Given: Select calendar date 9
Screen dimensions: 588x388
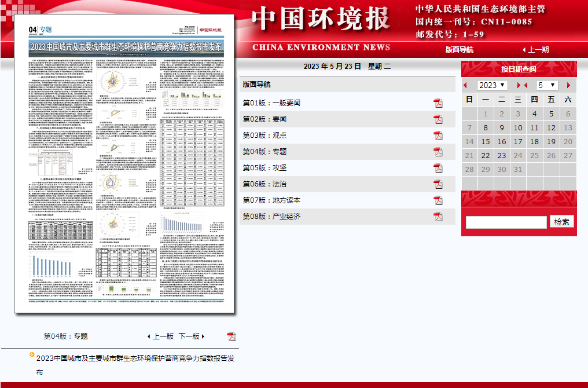Looking at the screenshot, I should [x=502, y=127].
